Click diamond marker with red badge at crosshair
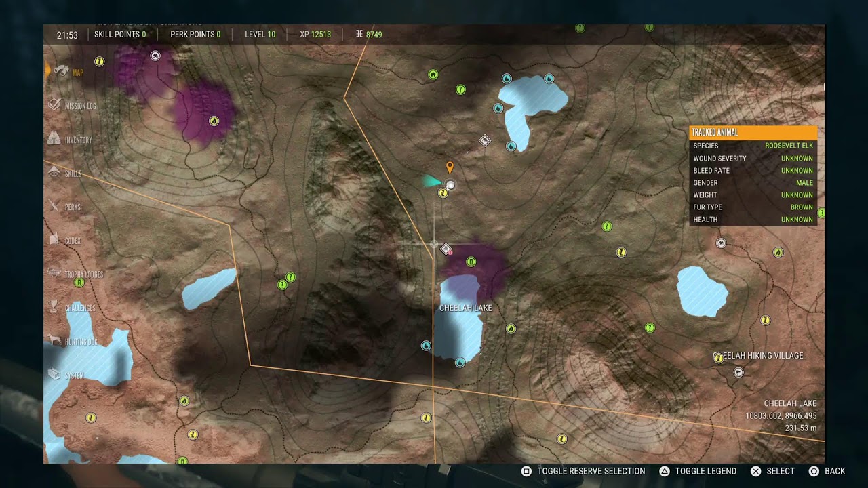Screen dimensions: 868x488 446,249
